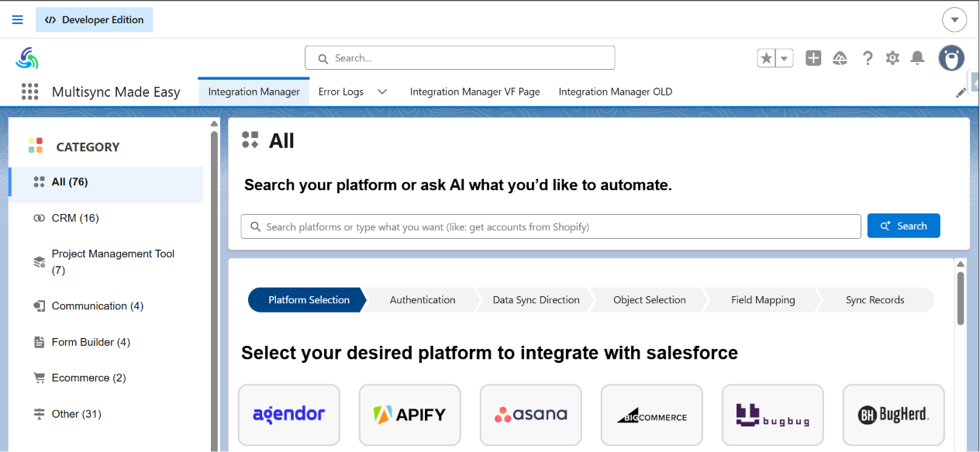980x452 pixels.
Task: Select the Communication (4) category
Action: pyautogui.click(x=106, y=306)
